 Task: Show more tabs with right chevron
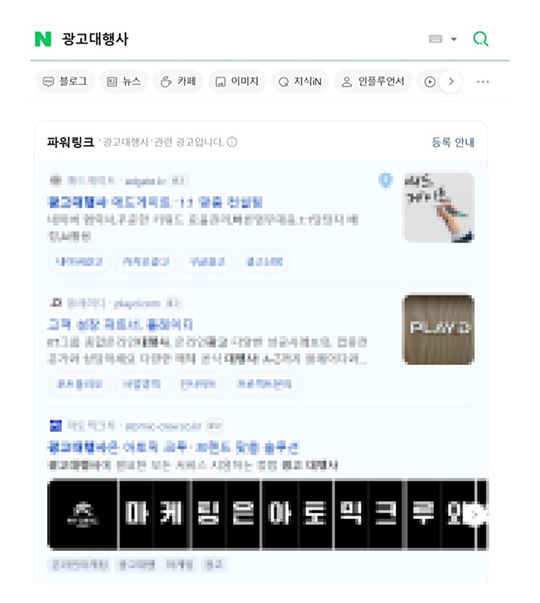(x=451, y=82)
